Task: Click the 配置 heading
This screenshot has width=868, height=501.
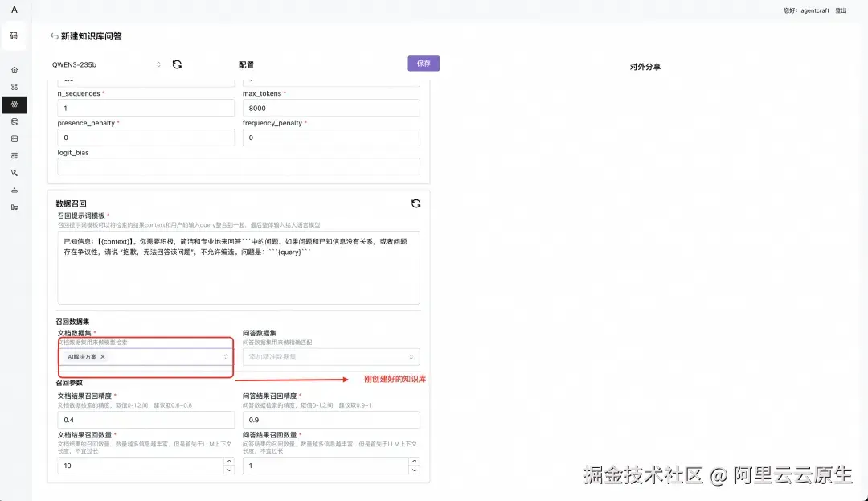Action: click(x=247, y=65)
